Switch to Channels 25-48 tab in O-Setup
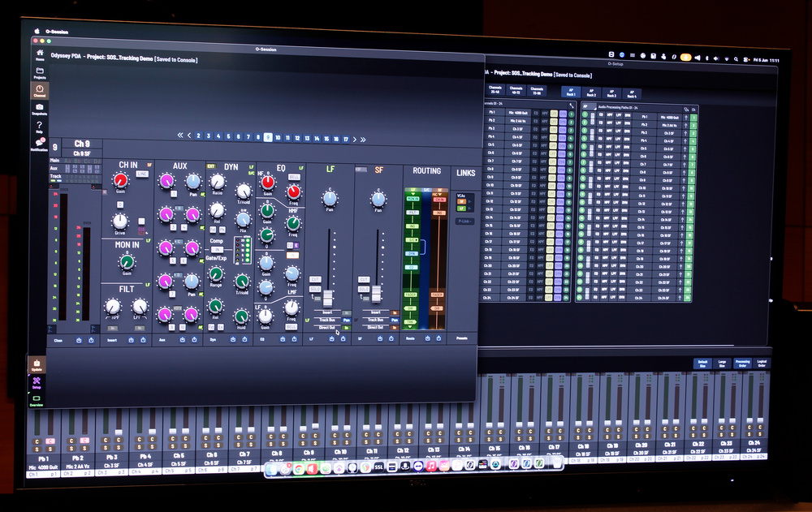The width and height of the screenshot is (812, 512). 495,89
